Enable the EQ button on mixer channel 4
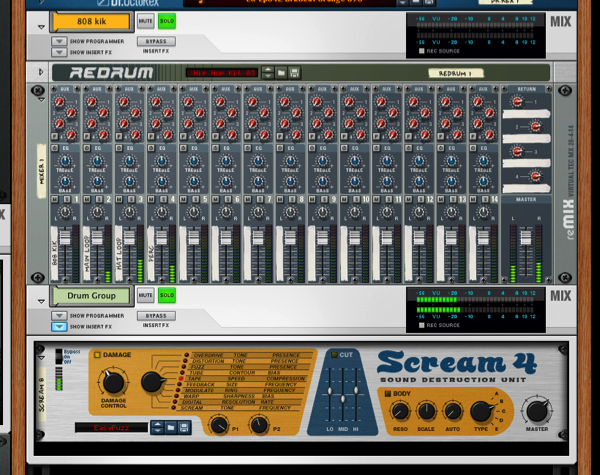The height and width of the screenshot is (475, 600). point(151,148)
